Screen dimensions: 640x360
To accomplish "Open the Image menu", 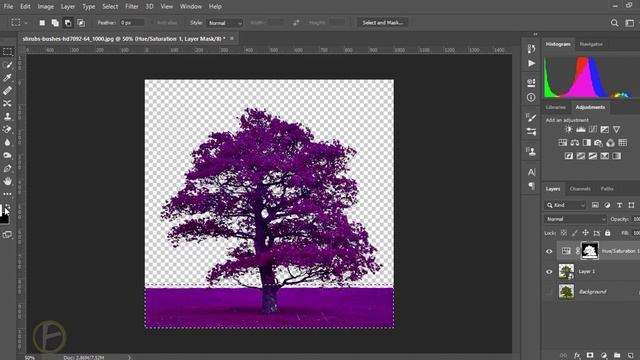I will click(46, 7).
